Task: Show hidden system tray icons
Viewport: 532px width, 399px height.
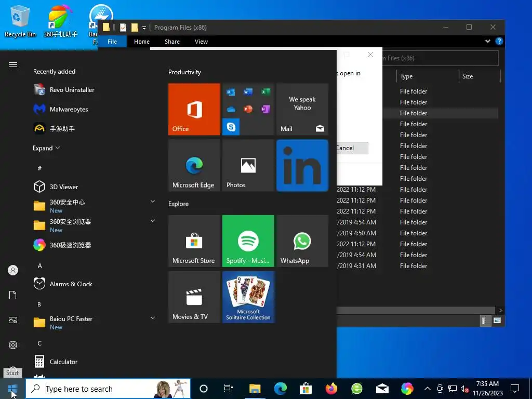Action: coord(428,389)
